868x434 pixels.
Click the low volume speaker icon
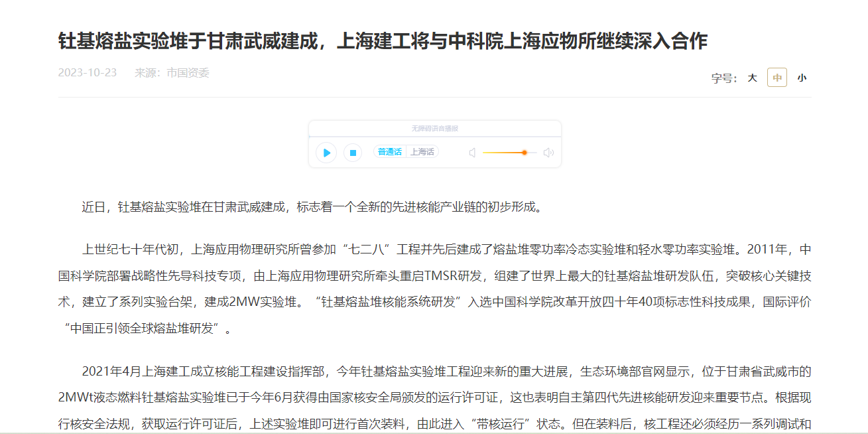click(473, 153)
